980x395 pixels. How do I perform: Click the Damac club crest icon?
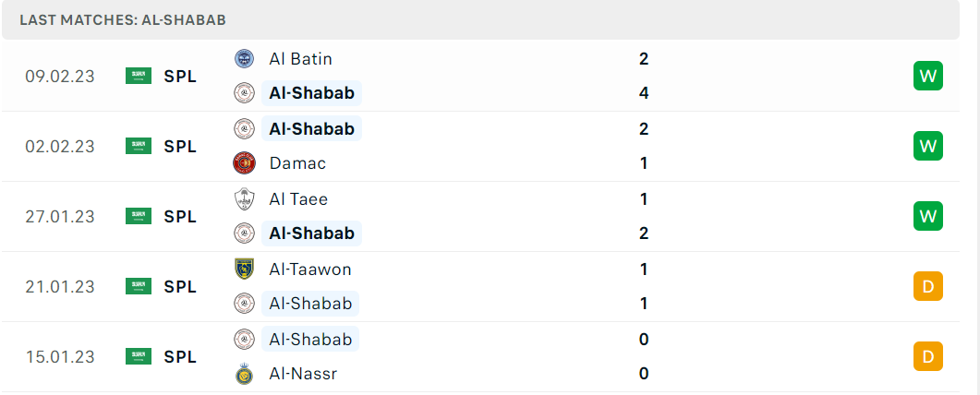[x=244, y=163]
